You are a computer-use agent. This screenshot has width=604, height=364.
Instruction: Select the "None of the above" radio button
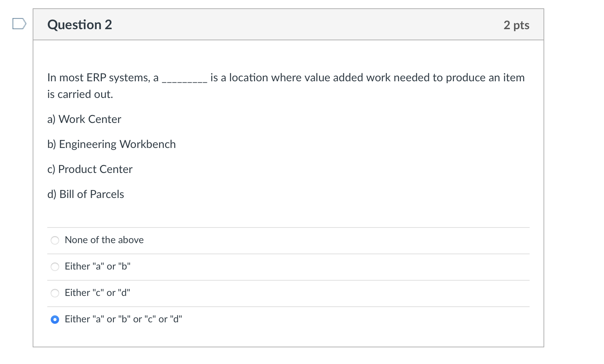click(x=55, y=240)
